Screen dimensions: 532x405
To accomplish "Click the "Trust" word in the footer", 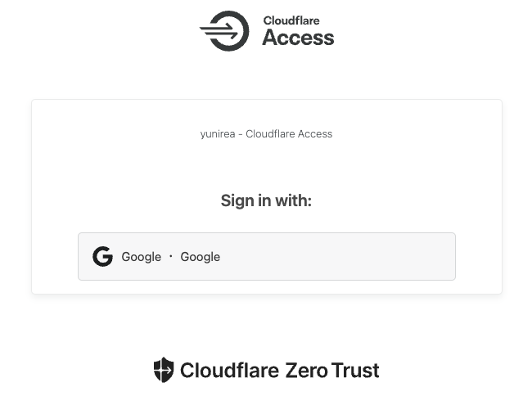I will tap(355, 371).
